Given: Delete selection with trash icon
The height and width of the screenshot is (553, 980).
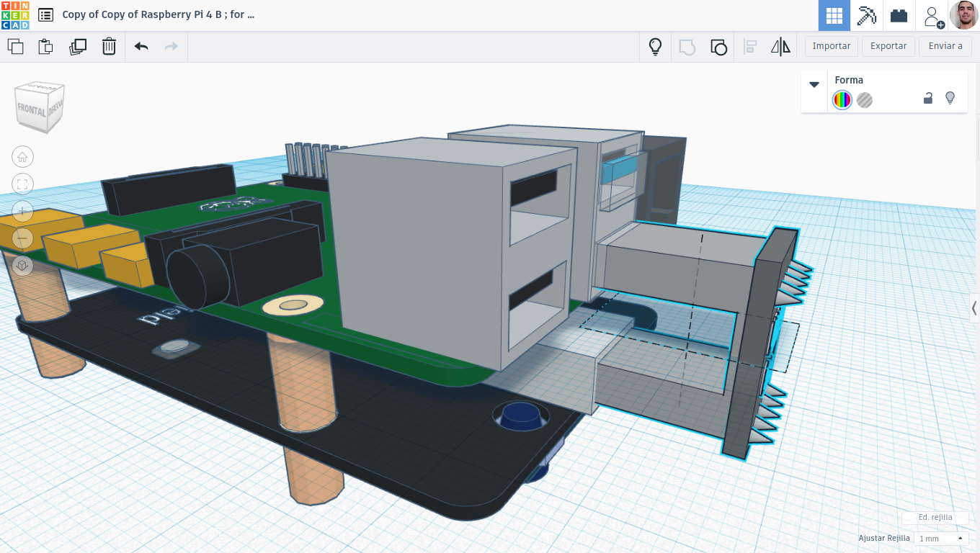Looking at the screenshot, I should pos(109,47).
